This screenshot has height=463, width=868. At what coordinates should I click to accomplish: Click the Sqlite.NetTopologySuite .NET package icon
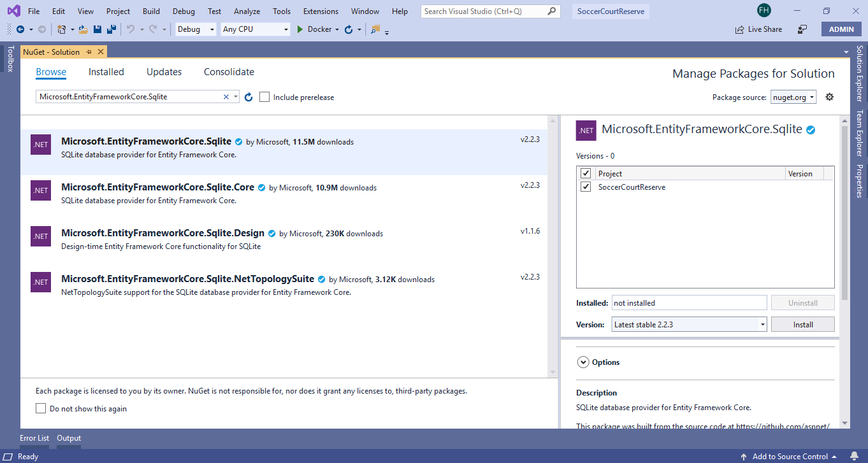41,282
